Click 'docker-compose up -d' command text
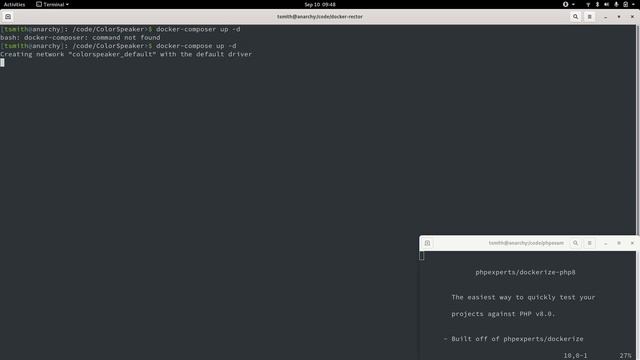This screenshot has height=360, width=640. pos(196,46)
